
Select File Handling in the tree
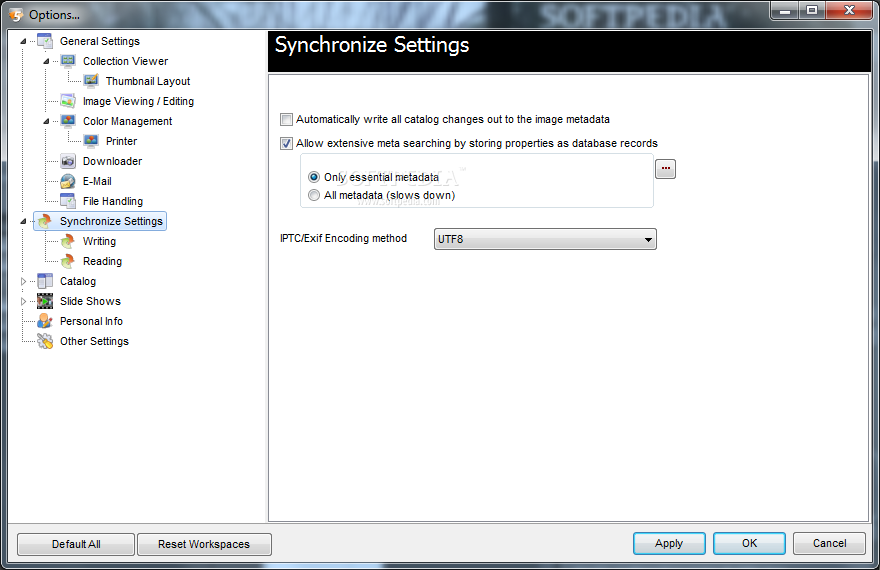click(x=113, y=201)
